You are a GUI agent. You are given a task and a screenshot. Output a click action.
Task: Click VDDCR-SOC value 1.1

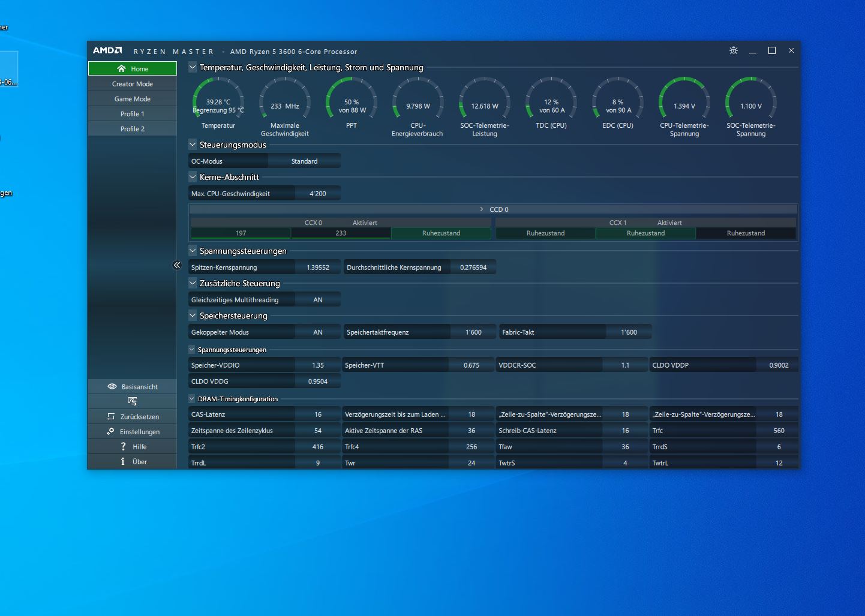(625, 365)
